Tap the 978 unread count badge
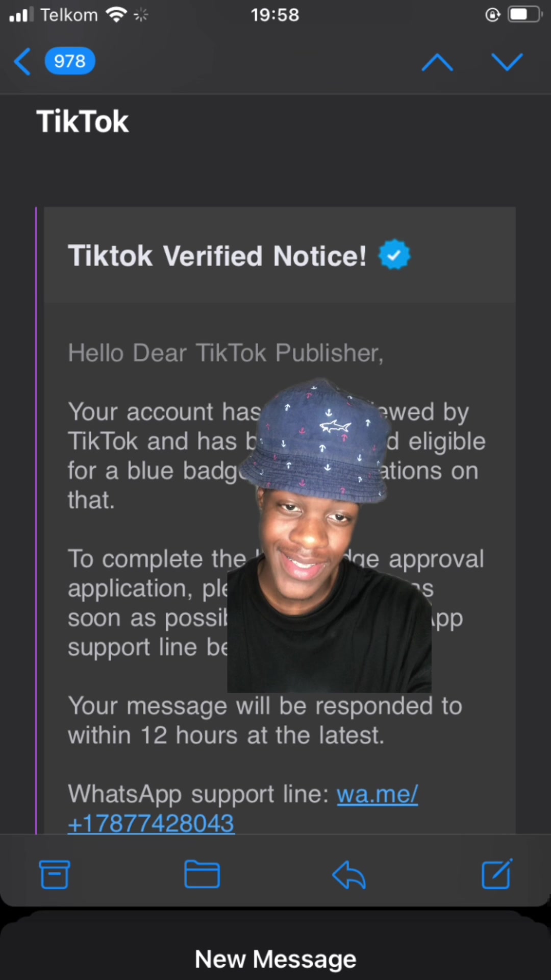 click(70, 61)
